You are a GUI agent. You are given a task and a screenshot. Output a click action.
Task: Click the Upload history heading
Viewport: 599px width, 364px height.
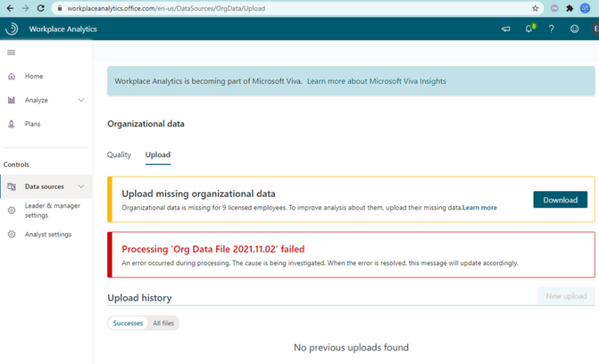[x=139, y=298]
